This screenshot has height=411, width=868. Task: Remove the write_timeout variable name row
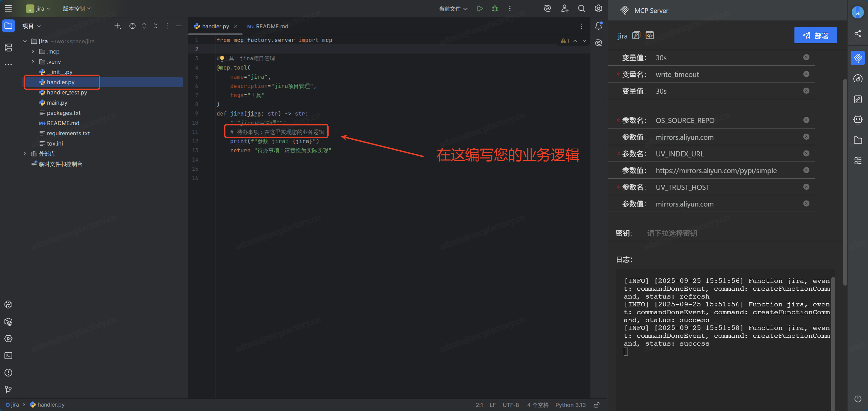pos(806,74)
